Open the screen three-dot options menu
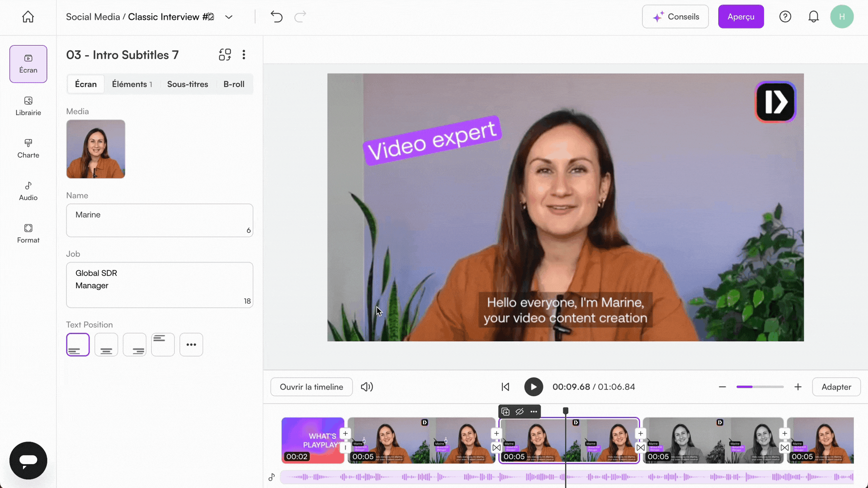 (244, 55)
